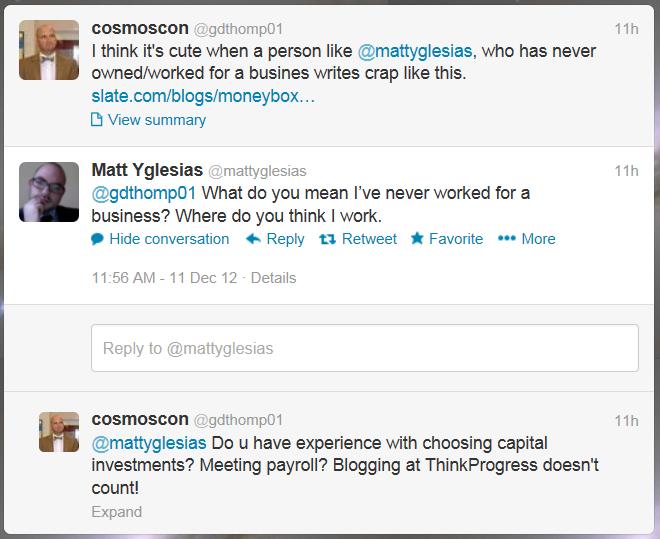Collapse thread using Hide conversation
The image size is (660, 539).
click(169, 239)
